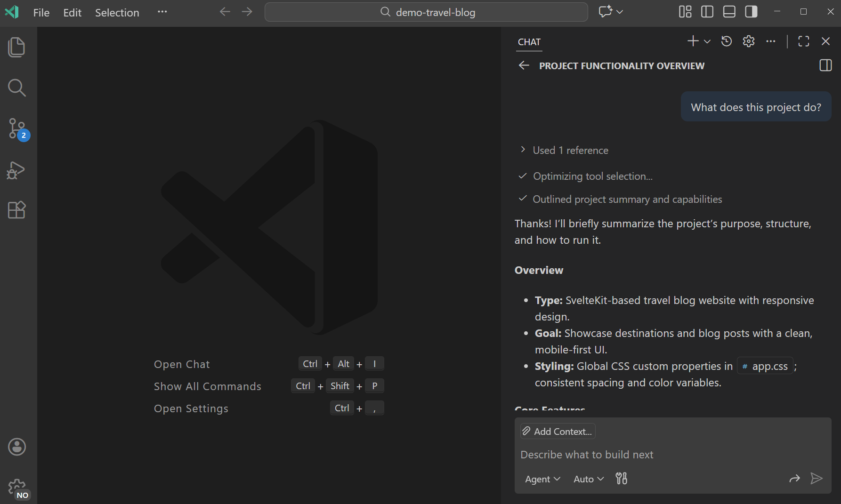This screenshot has height=504, width=841.
Task: Open the Search view in activity bar
Action: (x=17, y=88)
